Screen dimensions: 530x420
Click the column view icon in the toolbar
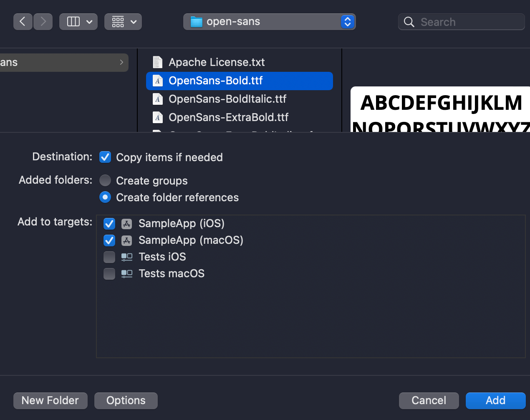(x=73, y=21)
